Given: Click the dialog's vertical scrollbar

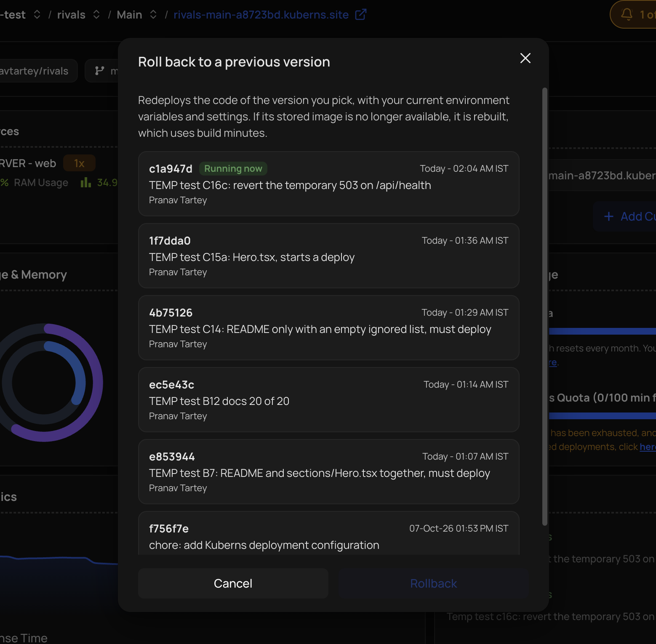Looking at the screenshot, I should [x=544, y=306].
